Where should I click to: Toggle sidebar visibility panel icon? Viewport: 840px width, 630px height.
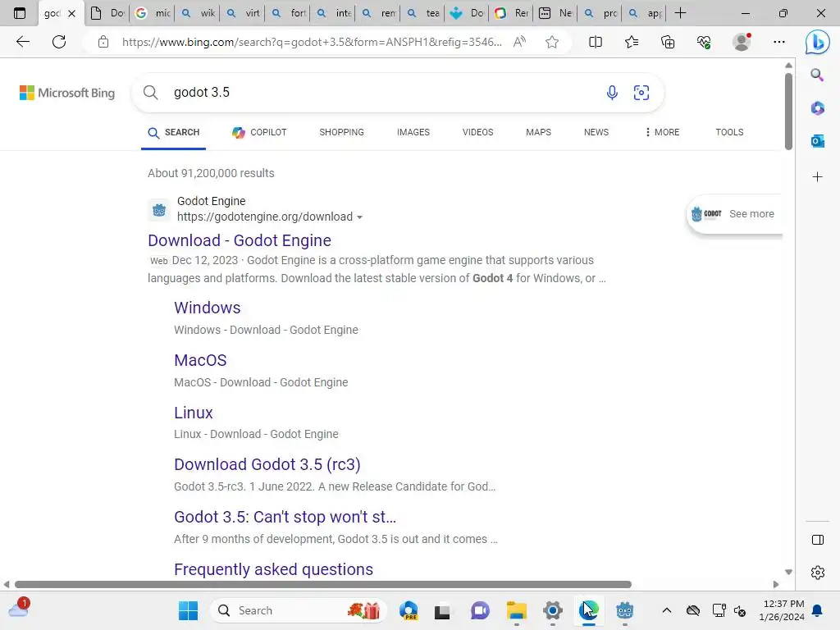click(x=818, y=540)
